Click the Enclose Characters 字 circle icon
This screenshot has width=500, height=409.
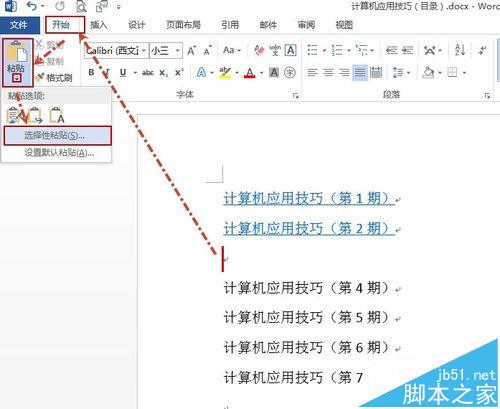pyautogui.click(x=290, y=72)
